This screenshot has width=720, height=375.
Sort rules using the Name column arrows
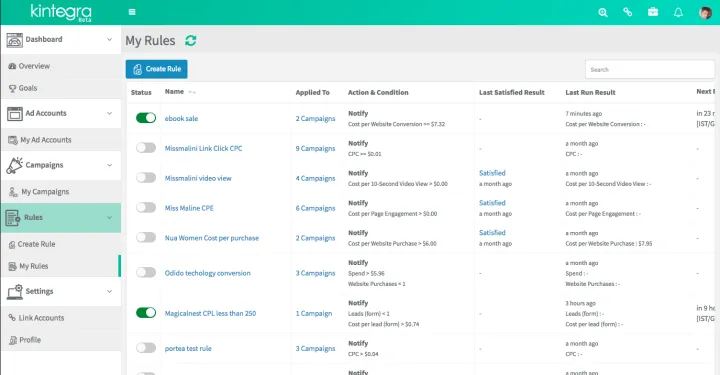[x=192, y=92]
